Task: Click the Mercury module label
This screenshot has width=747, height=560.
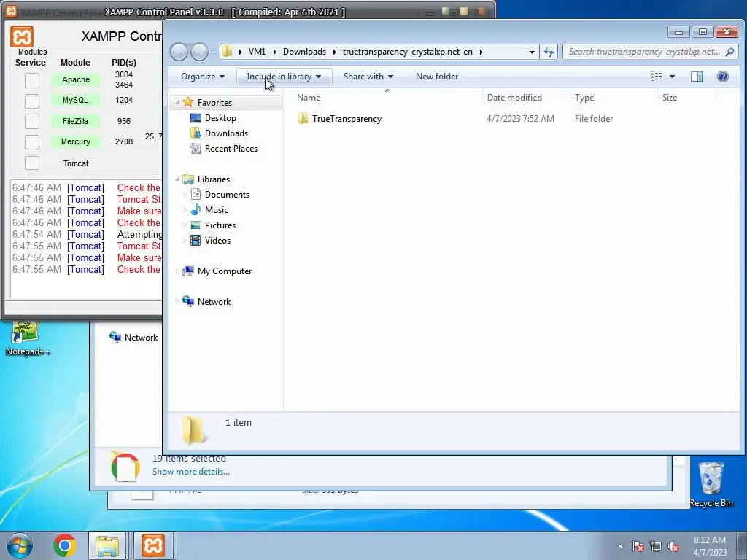Action: pyautogui.click(x=76, y=141)
